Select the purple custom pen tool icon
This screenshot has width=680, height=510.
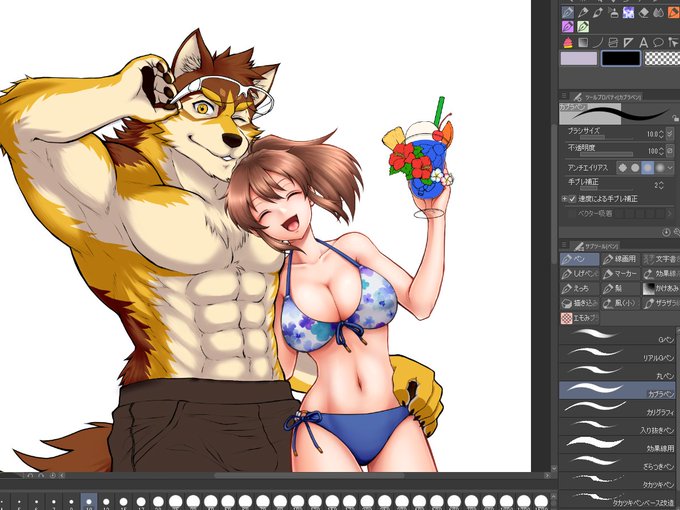pyautogui.click(x=568, y=27)
